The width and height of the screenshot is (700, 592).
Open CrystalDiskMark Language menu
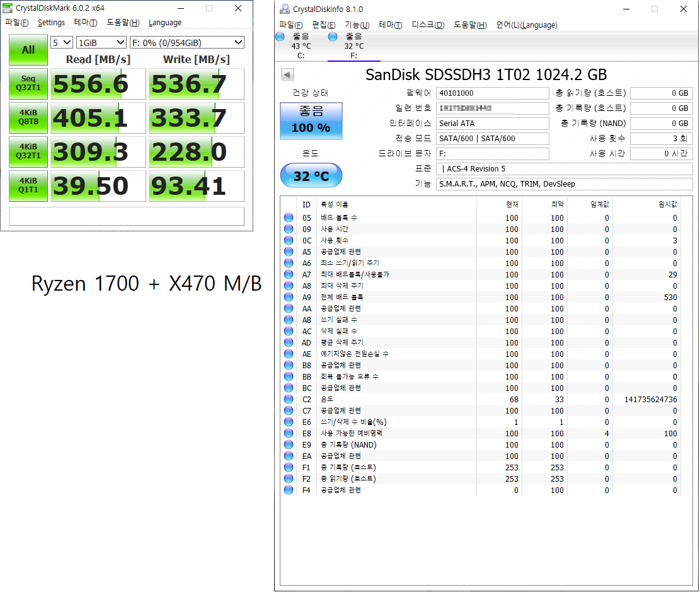click(x=165, y=22)
